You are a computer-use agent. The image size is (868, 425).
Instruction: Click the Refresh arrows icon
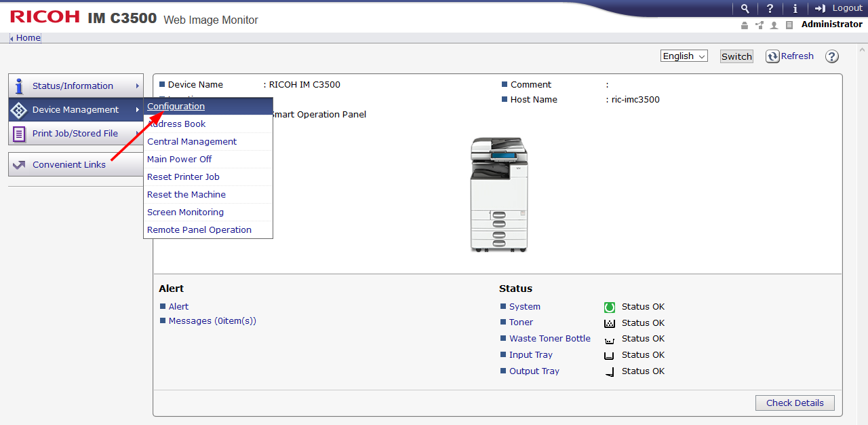772,56
